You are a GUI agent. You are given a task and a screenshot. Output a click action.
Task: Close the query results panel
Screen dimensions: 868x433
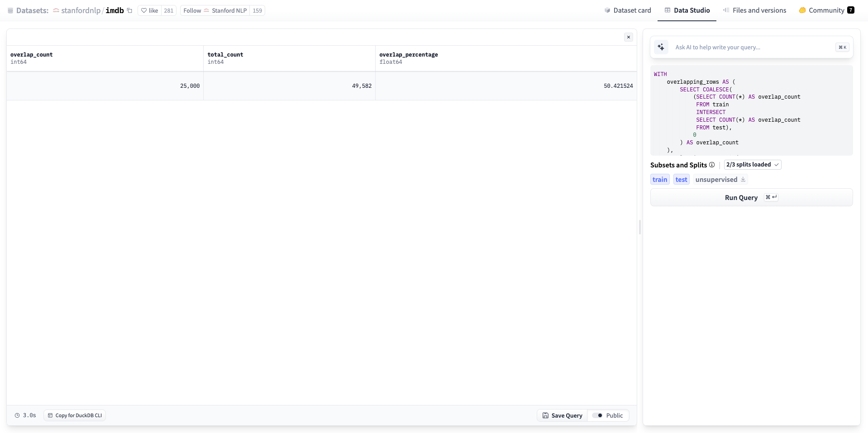coord(628,37)
